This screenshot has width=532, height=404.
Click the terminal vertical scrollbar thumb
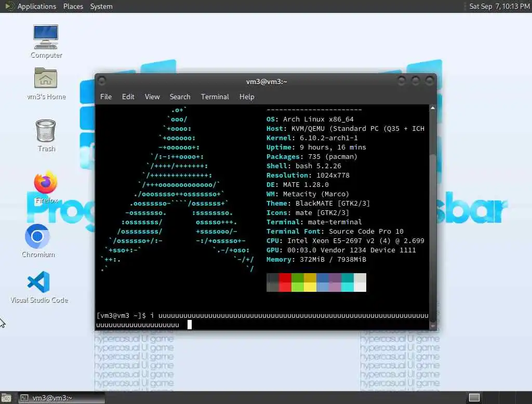point(433,237)
